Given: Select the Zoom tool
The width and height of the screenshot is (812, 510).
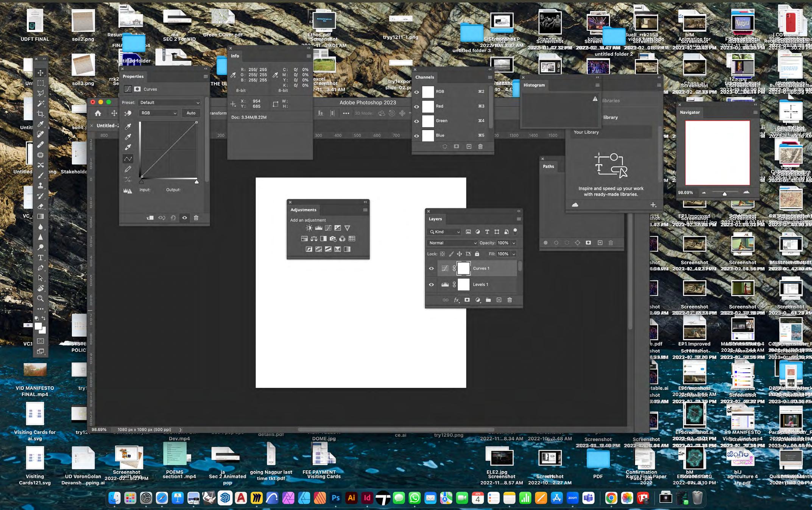Looking at the screenshot, I should [40, 299].
